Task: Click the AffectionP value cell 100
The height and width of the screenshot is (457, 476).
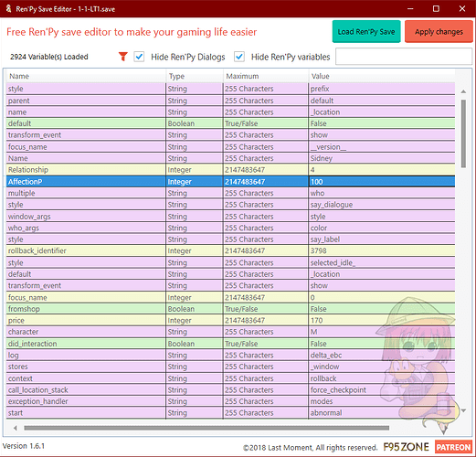Action: [x=382, y=182]
